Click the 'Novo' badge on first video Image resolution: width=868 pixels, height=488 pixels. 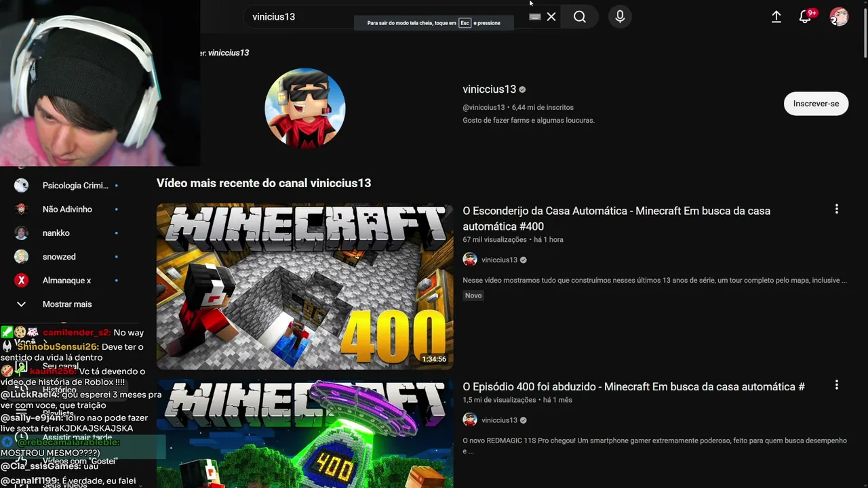[x=473, y=296]
